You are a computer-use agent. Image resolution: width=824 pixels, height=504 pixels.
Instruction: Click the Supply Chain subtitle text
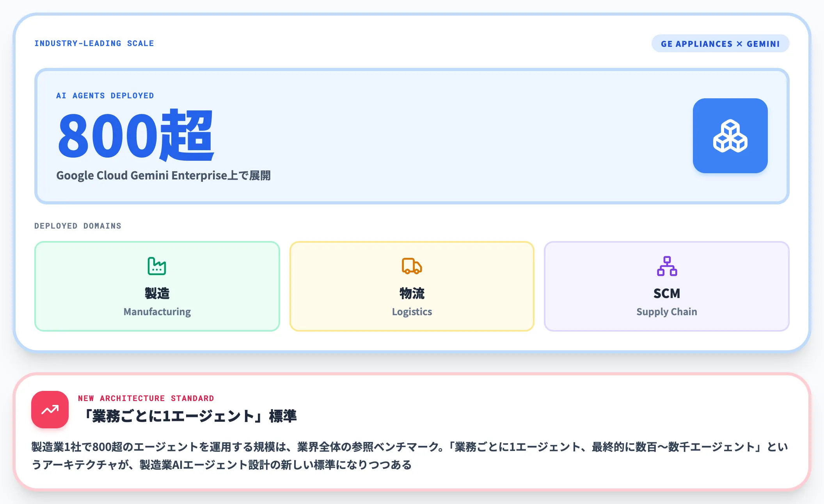(x=667, y=312)
